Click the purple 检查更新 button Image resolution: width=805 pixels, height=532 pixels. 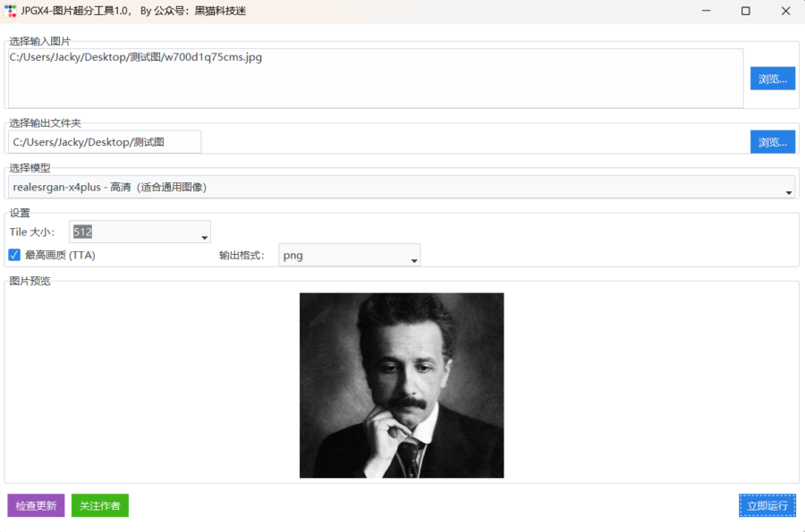(36, 505)
